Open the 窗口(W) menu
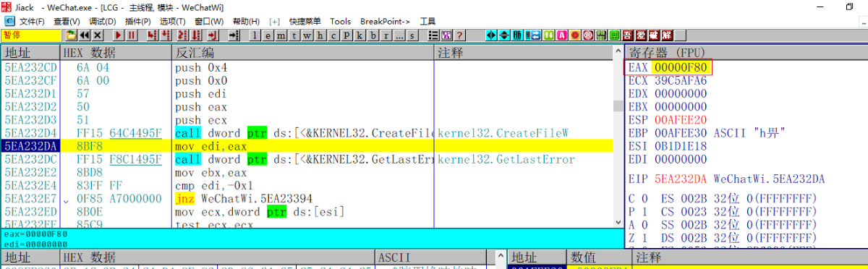 point(209,22)
